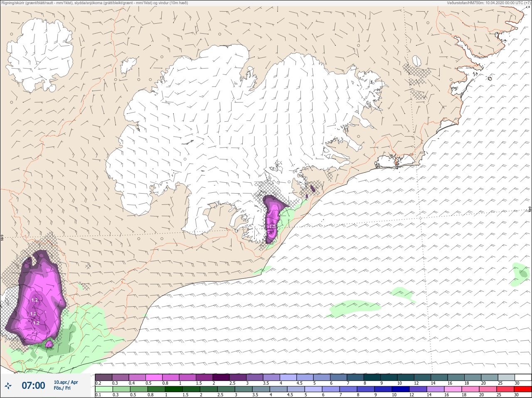
Task: Select the light gray top-row swatch labeled 25
Action: click(506, 377)
